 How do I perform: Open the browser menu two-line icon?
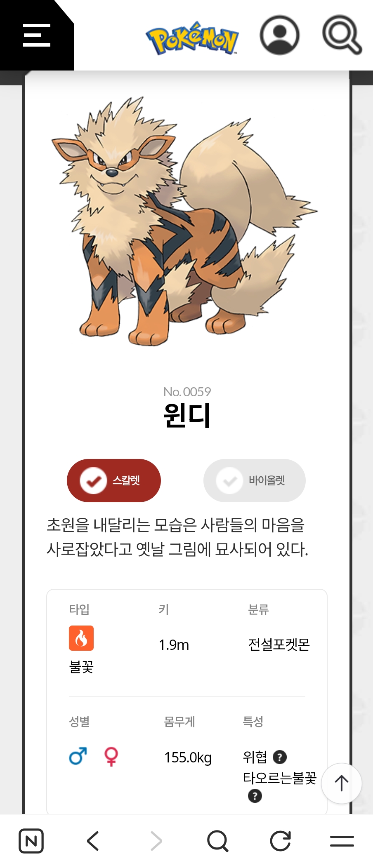342,841
